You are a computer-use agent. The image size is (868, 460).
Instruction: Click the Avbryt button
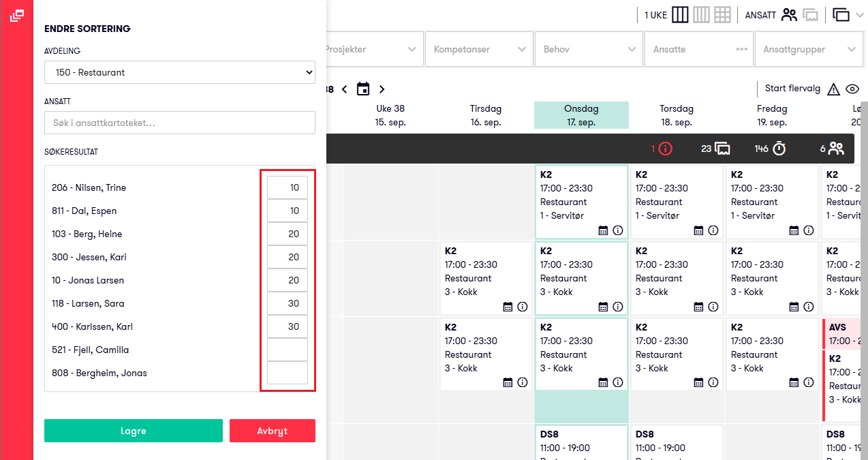pos(273,431)
